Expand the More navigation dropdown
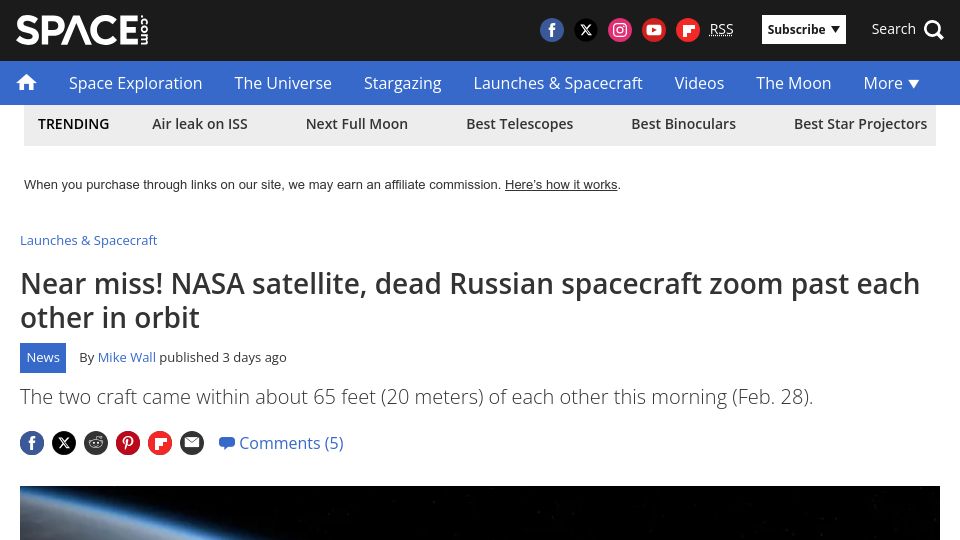960x540 pixels. point(891,83)
